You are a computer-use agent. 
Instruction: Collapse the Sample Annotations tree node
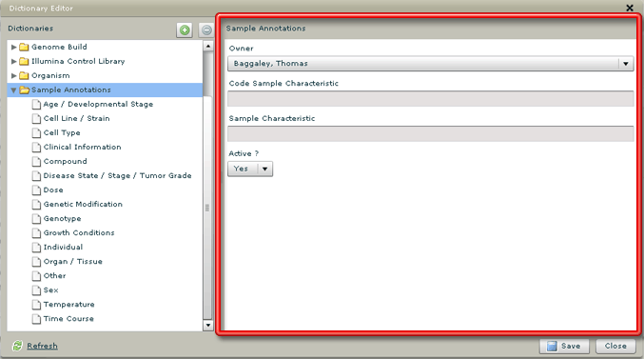point(13,90)
